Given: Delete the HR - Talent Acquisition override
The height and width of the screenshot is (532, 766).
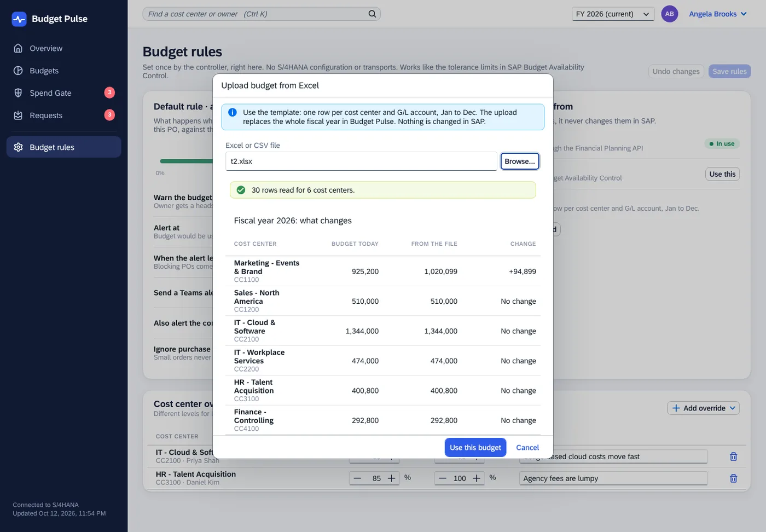Looking at the screenshot, I should point(734,478).
